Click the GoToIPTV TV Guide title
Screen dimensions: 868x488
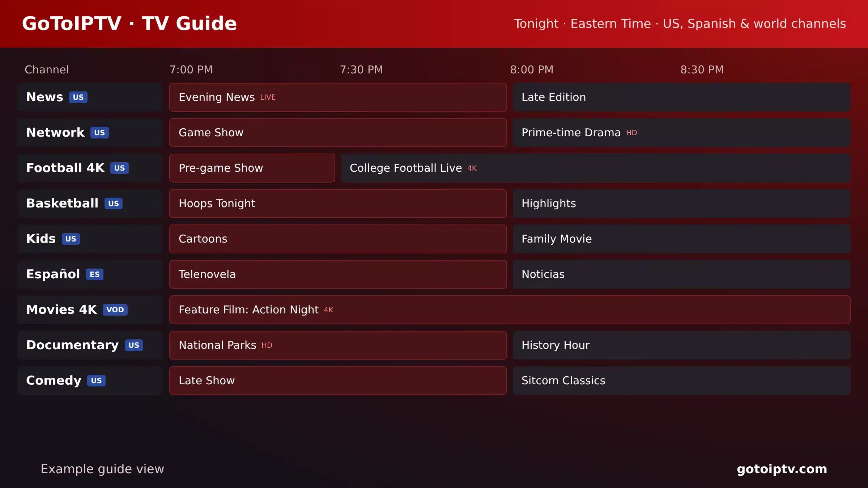(129, 23)
